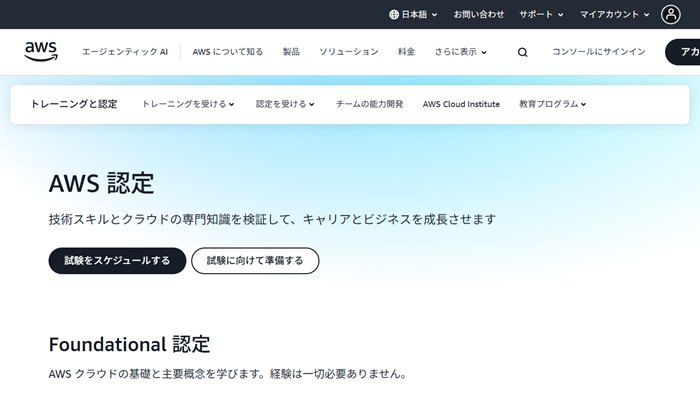Open AWS Cloud Institute nav item
Viewport: 700px width, 419px height.
461,104
